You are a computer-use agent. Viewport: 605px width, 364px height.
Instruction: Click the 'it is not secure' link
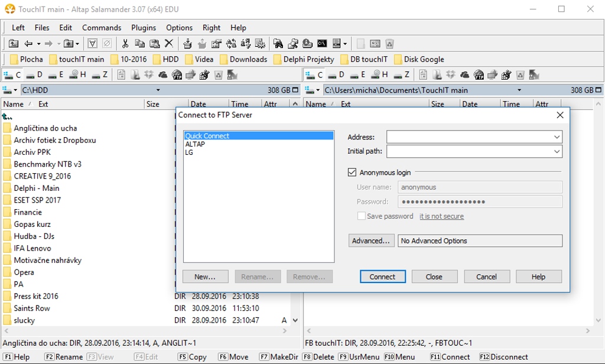pyautogui.click(x=441, y=216)
